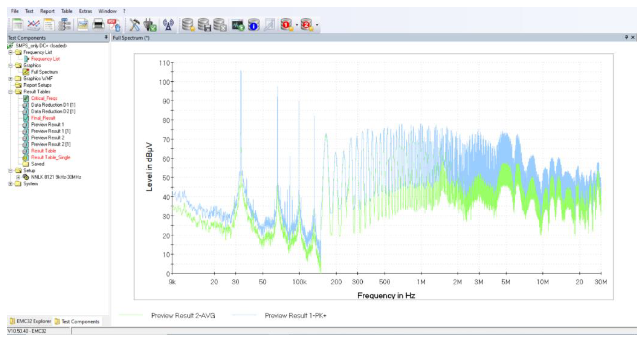The image size is (644, 344).
Task: Click the antenna transmitter tower icon
Action: [x=168, y=25]
